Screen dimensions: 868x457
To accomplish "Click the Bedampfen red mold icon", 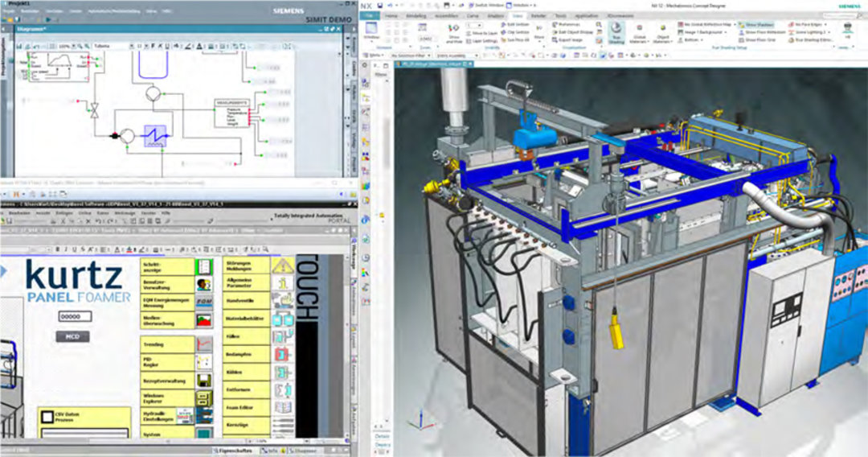I will [x=283, y=354].
